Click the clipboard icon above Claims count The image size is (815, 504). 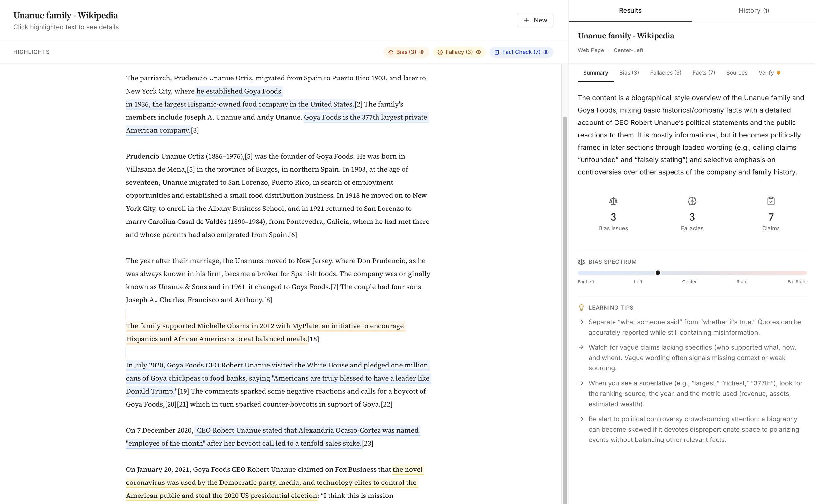click(x=771, y=201)
